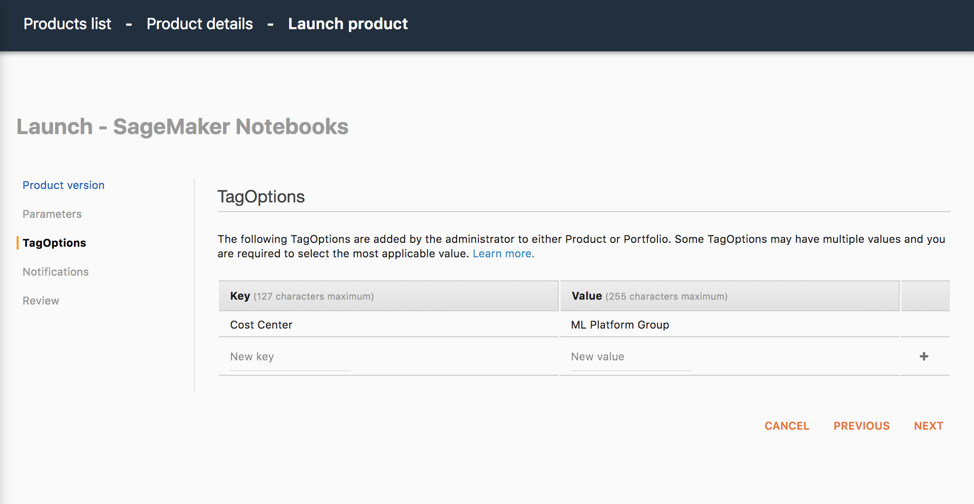Click the Key column header
The width and height of the screenshot is (974, 504).
tap(240, 296)
